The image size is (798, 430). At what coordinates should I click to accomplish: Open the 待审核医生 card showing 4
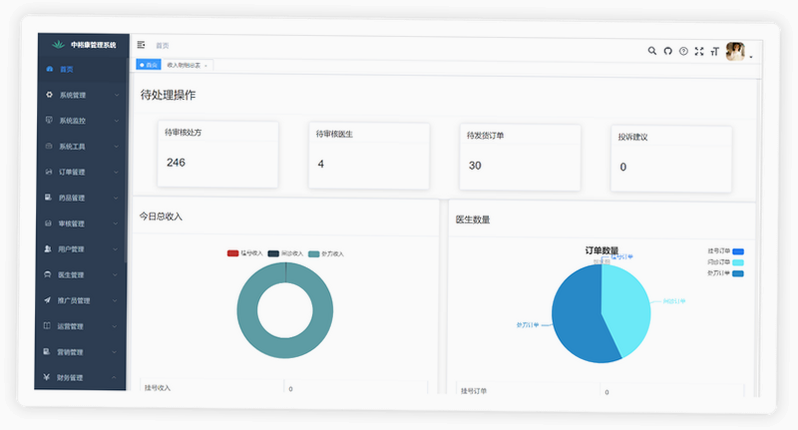pos(369,156)
